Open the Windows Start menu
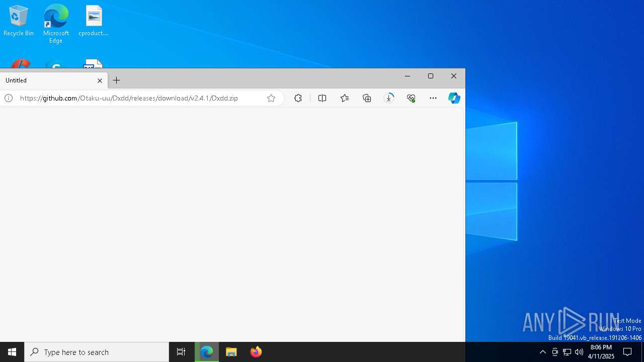This screenshot has width=644, height=362. [x=12, y=352]
